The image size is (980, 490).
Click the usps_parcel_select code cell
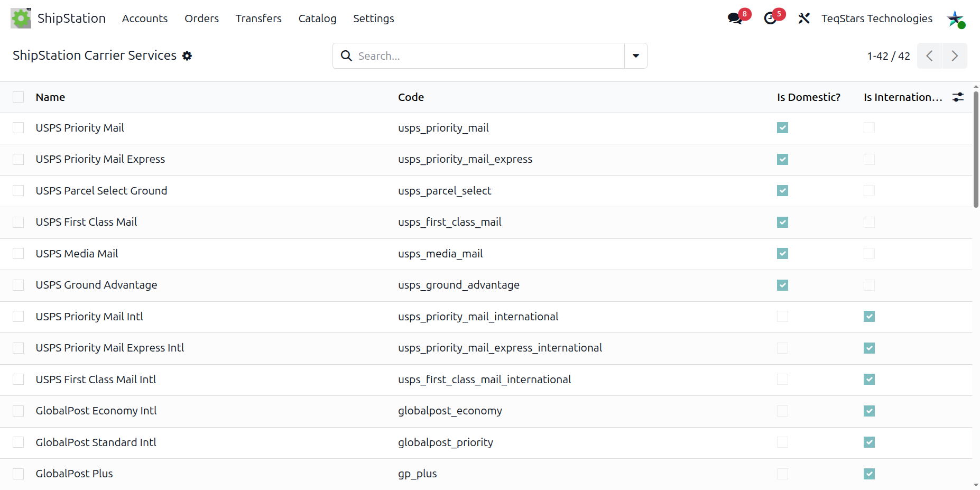tap(445, 191)
